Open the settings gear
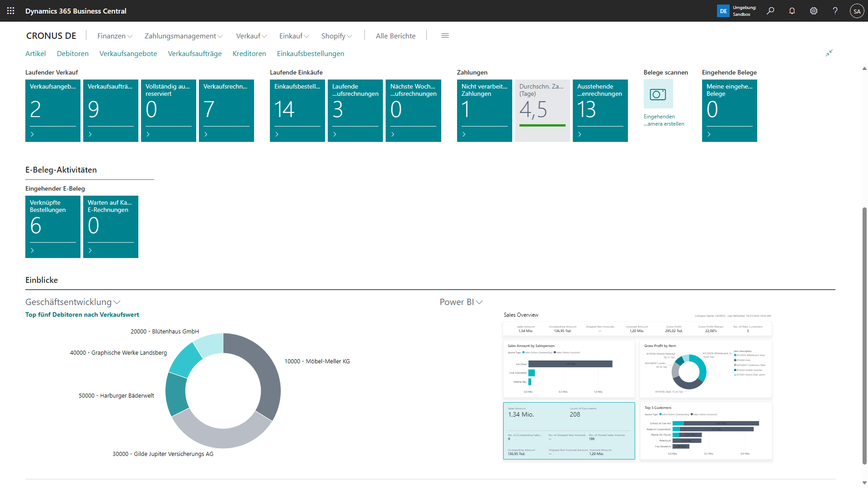868x488 pixels. click(814, 11)
